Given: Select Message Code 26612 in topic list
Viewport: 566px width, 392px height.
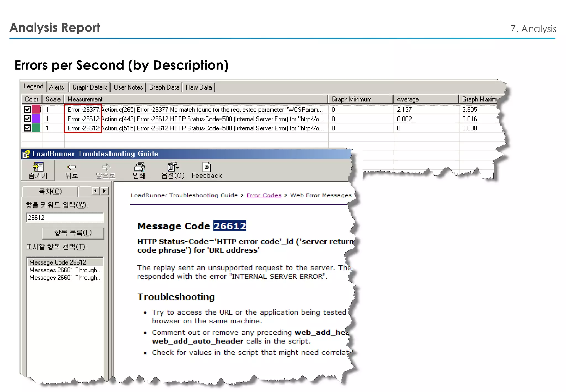Looking at the screenshot, I should coord(65,262).
